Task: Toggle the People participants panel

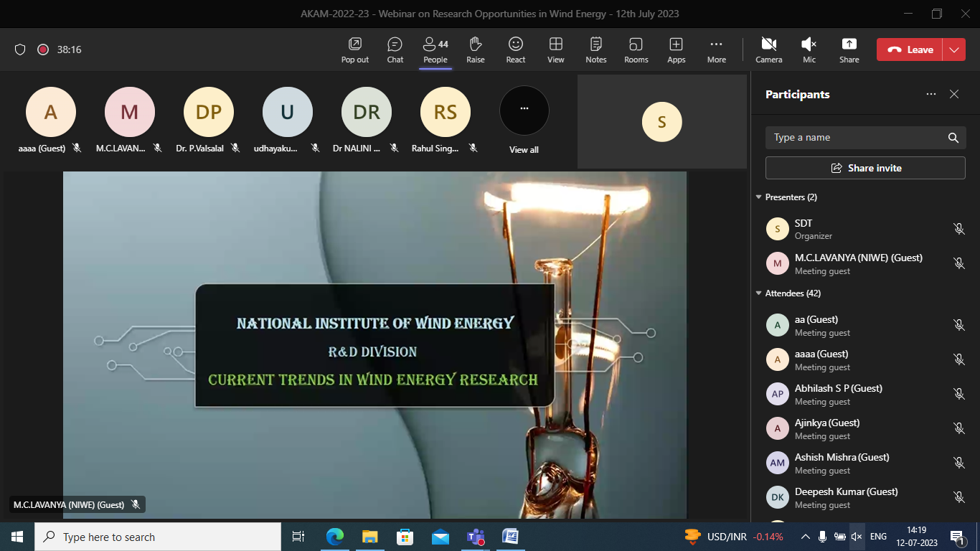Action: (x=435, y=50)
